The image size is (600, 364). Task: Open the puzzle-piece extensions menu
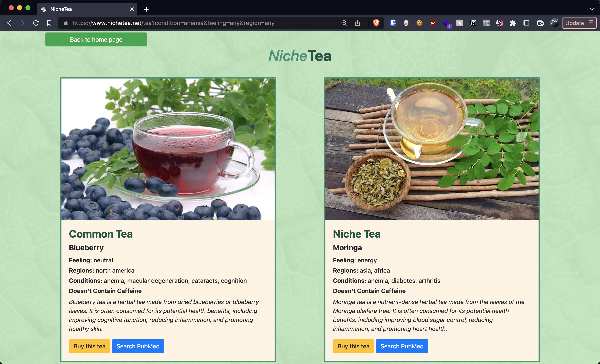click(x=513, y=23)
